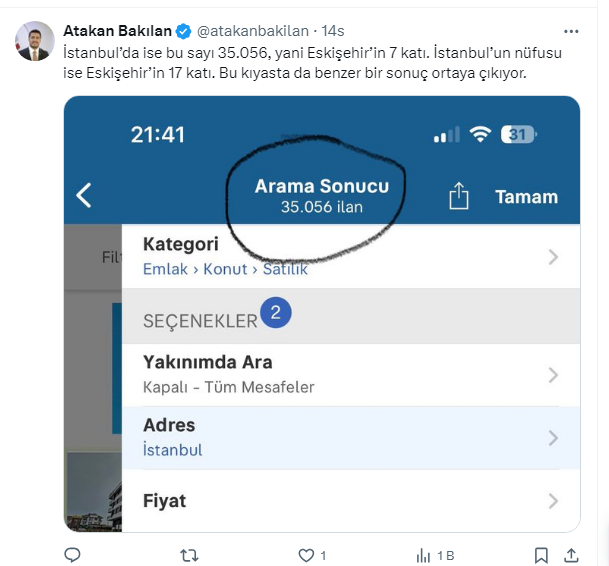Click the verified badge beside the name

[184, 31]
